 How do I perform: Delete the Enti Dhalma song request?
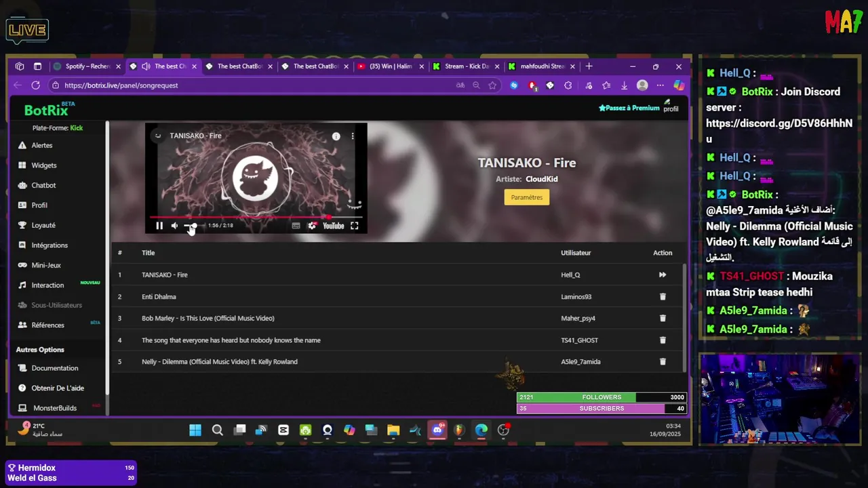pos(663,297)
